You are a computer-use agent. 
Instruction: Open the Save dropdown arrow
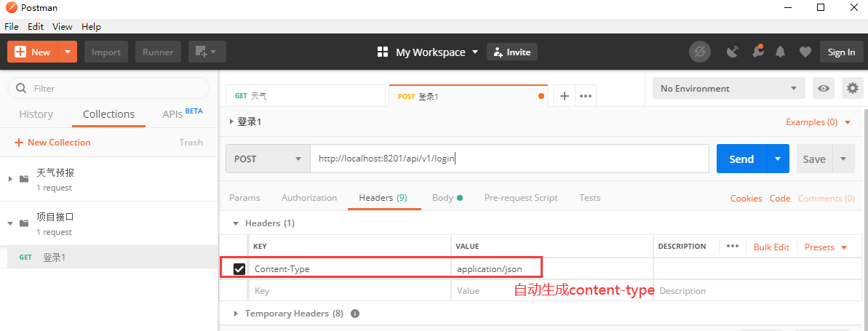[x=844, y=159]
